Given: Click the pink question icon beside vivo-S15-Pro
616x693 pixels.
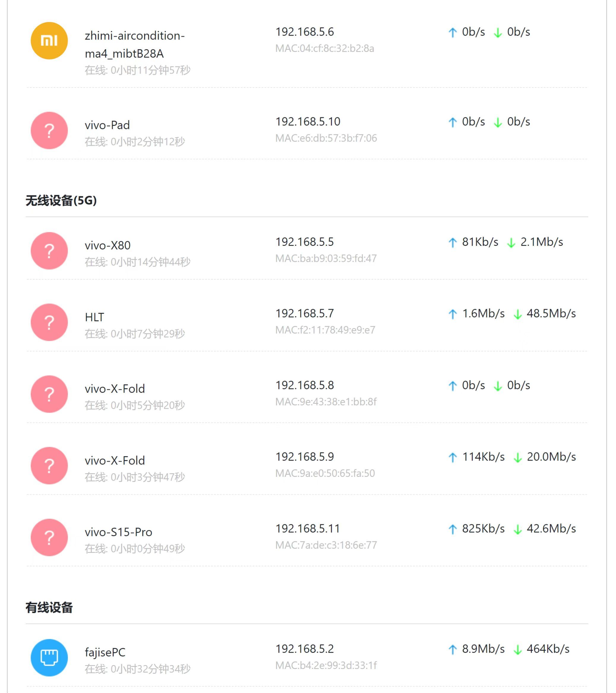Looking at the screenshot, I should pyautogui.click(x=49, y=537).
